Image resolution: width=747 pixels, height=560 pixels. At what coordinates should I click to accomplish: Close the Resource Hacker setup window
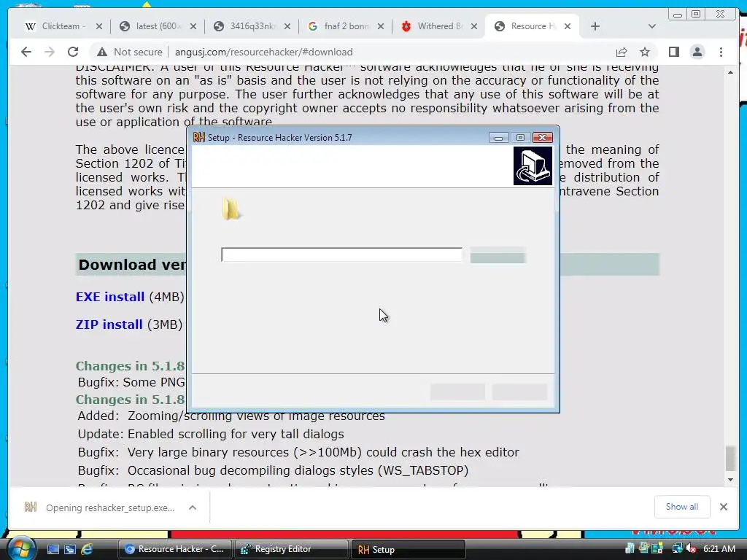point(542,138)
